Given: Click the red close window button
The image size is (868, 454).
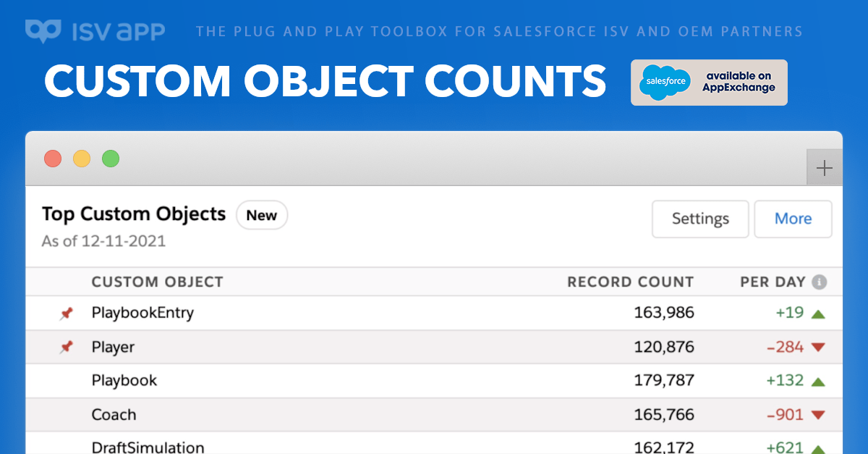Looking at the screenshot, I should tap(53, 159).
